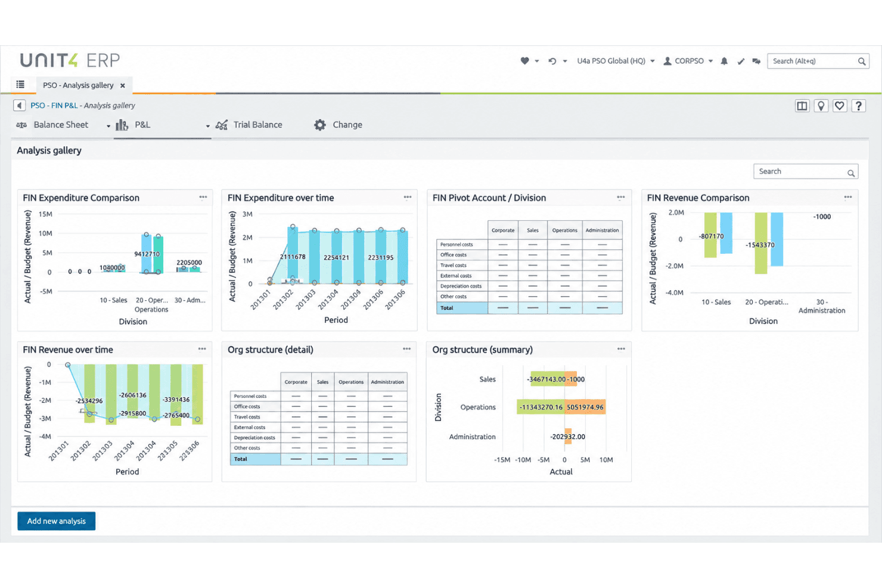Open the FIN P&L breadcrumb link
Viewport: 882px width, 588px height.
pos(64,105)
